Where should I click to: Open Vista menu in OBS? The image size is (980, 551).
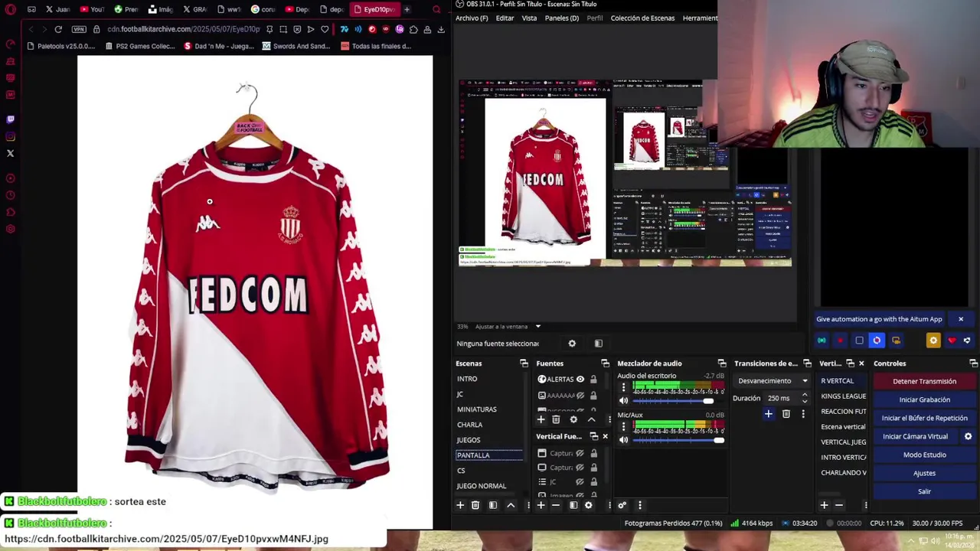pos(529,18)
